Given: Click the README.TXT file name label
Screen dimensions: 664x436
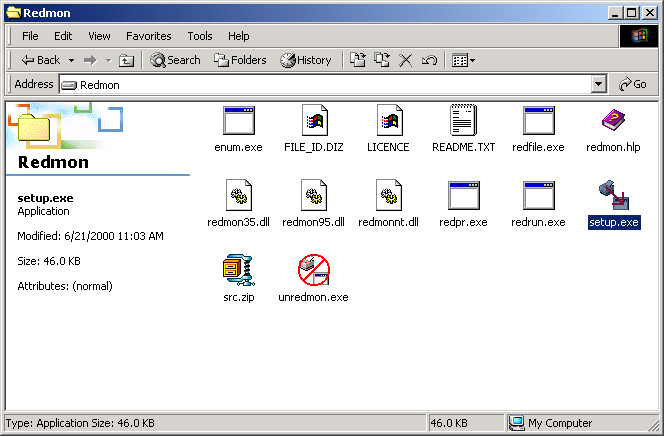Looking at the screenshot, I should [x=463, y=147].
